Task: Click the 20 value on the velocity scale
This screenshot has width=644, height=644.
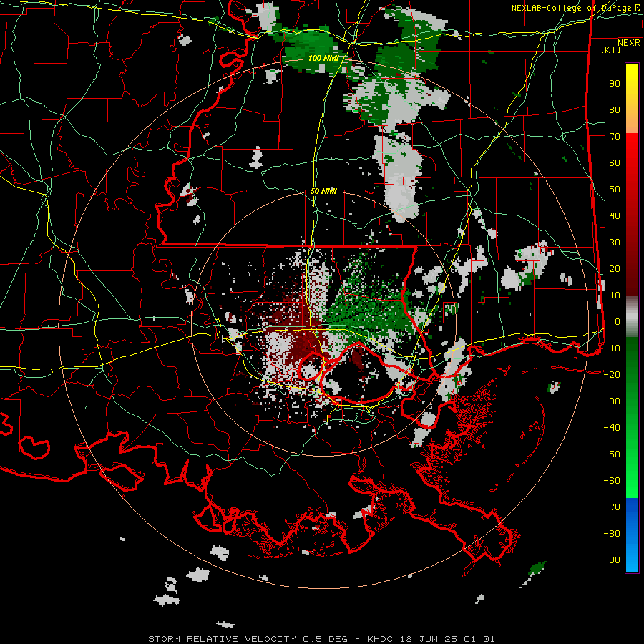Action: tap(615, 268)
